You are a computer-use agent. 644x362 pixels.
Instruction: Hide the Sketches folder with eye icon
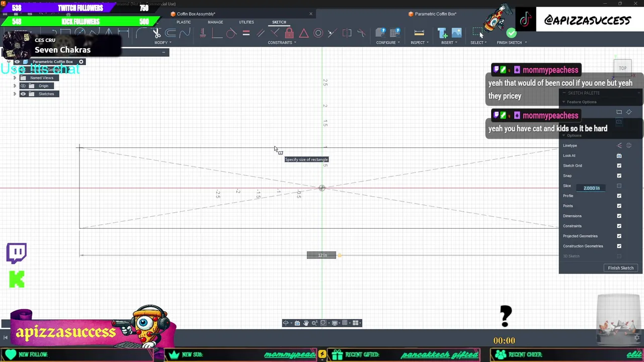(23, 94)
